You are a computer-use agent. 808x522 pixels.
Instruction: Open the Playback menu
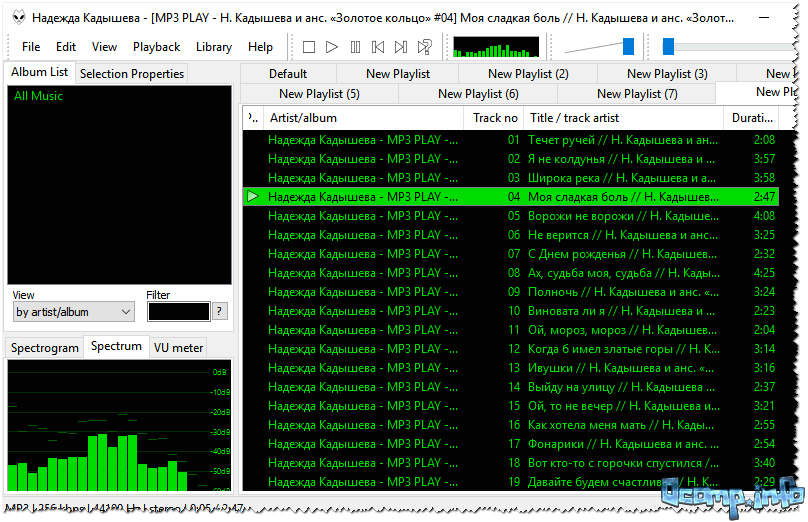click(x=156, y=47)
